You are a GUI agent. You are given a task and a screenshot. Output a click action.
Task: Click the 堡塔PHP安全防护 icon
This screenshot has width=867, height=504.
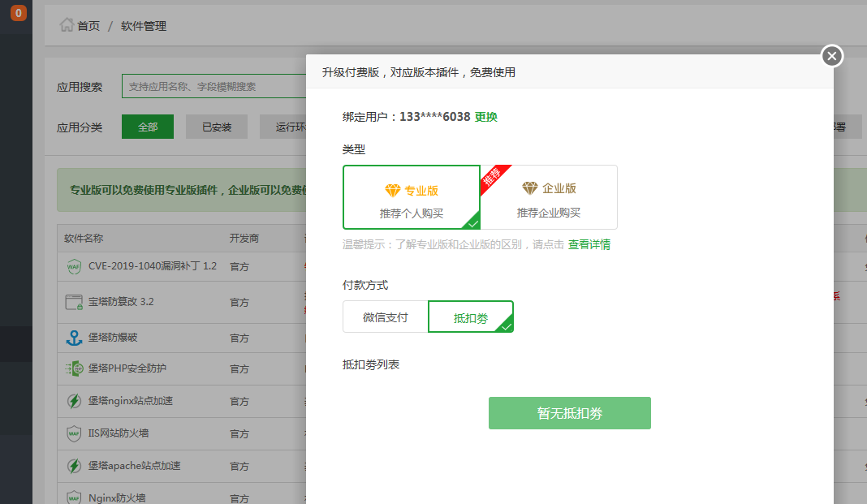point(74,368)
